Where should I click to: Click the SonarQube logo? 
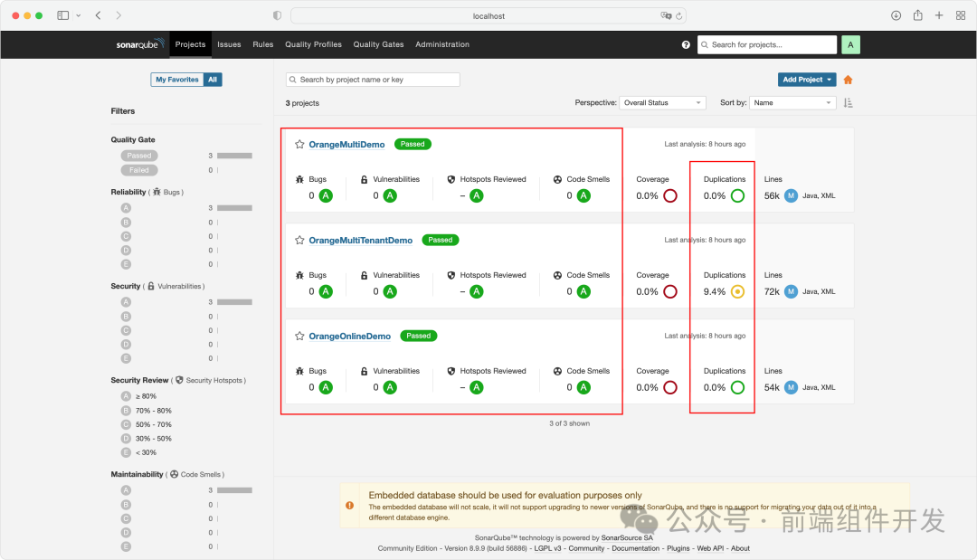pos(140,44)
